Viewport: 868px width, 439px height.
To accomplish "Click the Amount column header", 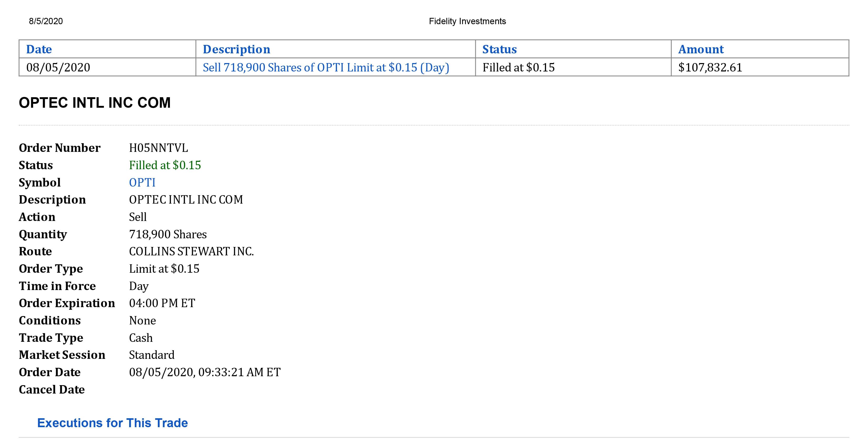I will coord(701,49).
